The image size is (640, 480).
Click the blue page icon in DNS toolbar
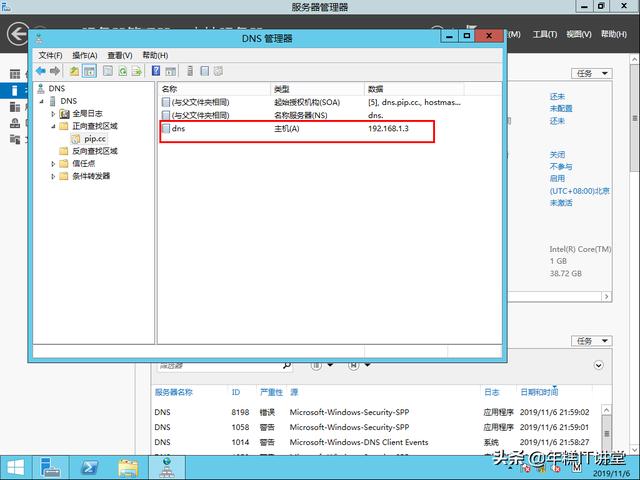[x=204, y=71]
